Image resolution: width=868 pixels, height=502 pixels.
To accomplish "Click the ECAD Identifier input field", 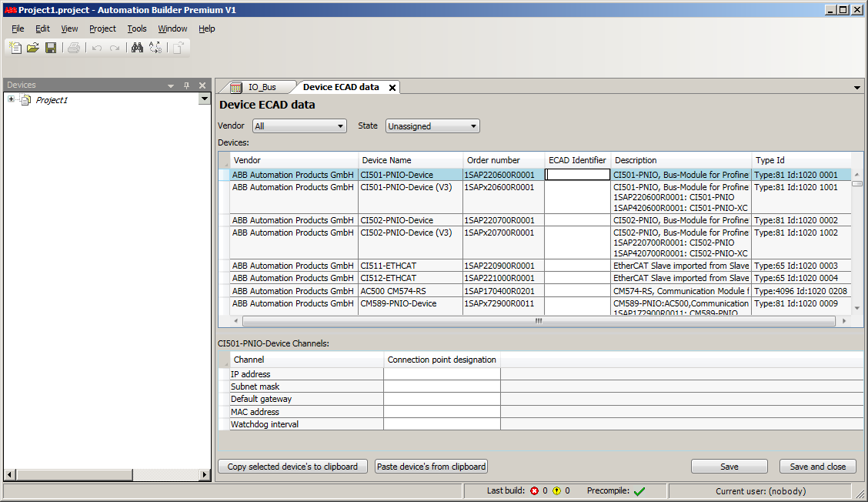I will tap(577, 174).
